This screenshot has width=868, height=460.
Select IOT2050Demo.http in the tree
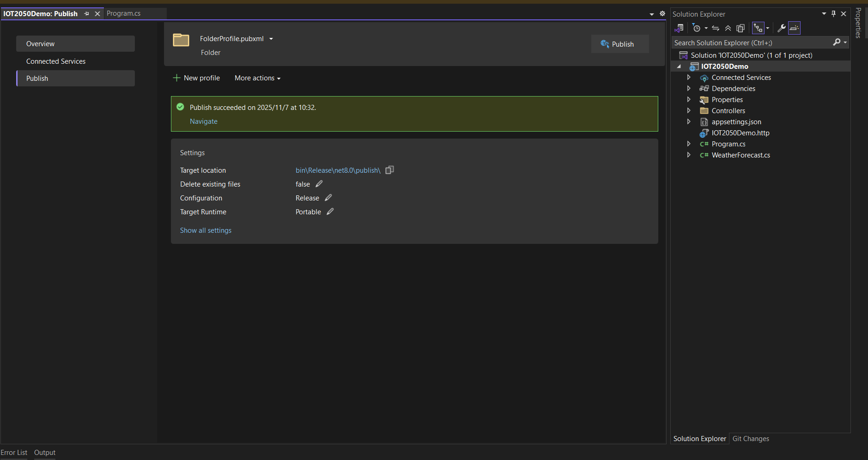tap(741, 133)
